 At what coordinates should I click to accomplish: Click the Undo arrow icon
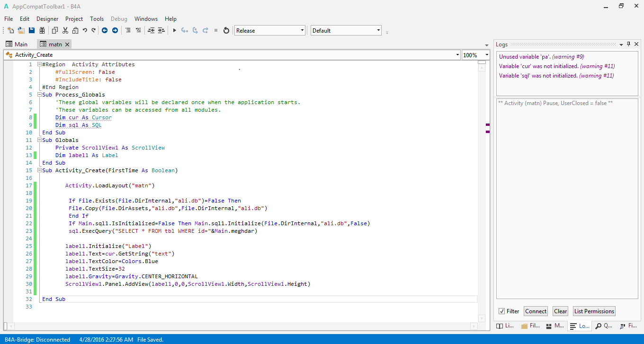85,30
